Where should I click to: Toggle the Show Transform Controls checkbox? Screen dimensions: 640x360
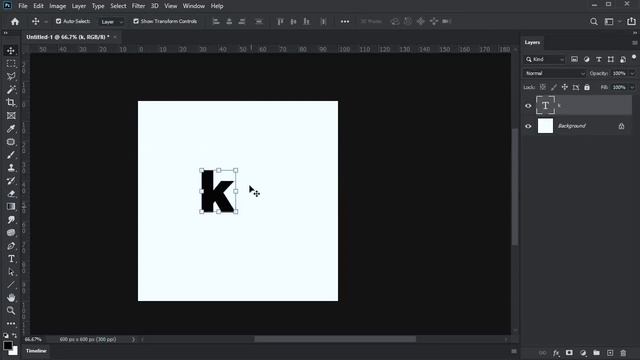tap(136, 21)
